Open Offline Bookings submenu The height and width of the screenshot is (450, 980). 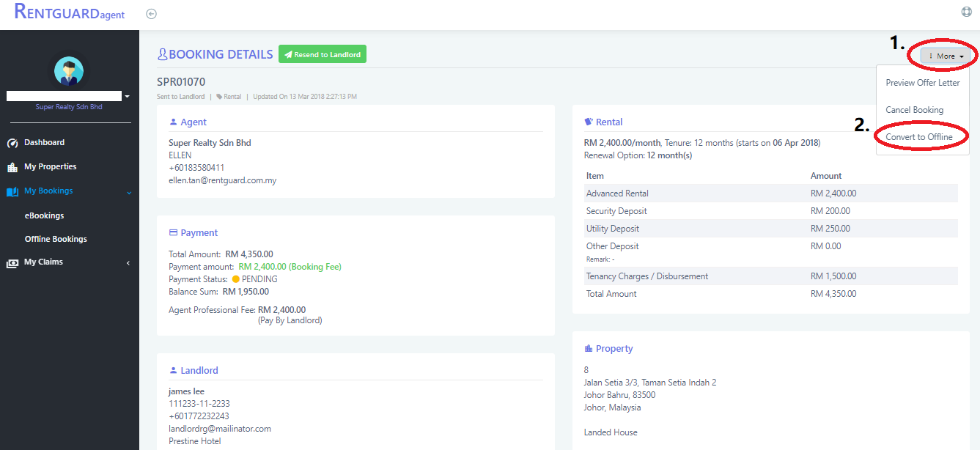[x=56, y=239]
